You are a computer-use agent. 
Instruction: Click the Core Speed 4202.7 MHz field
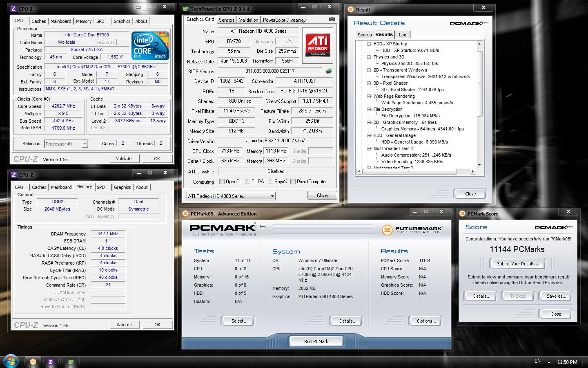pyautogui.click(x=64, y=106)
